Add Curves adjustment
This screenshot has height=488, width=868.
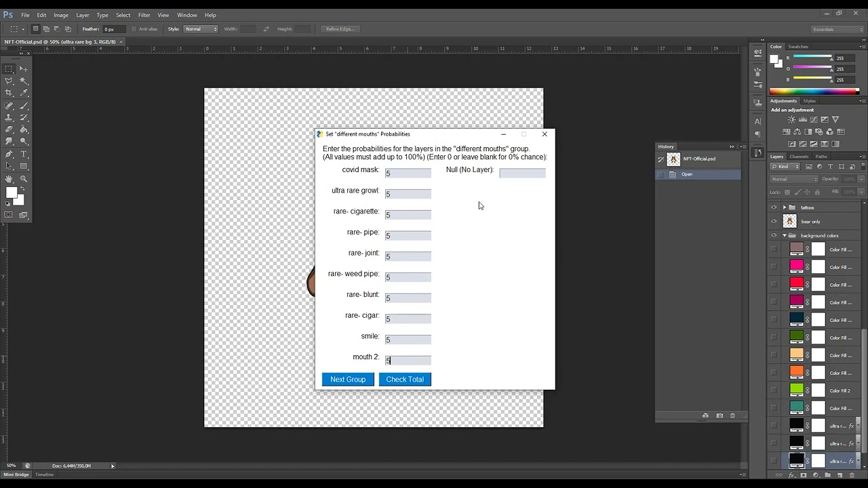(813, 119)
